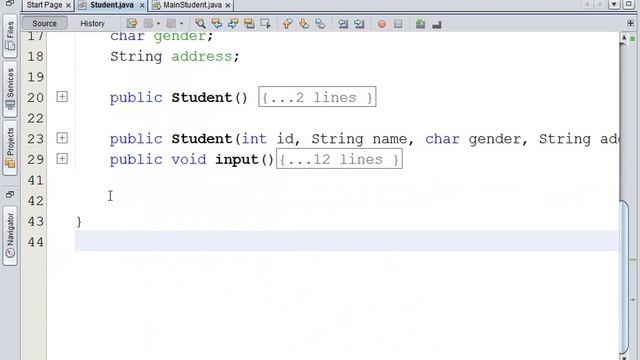The image size is (640, 360).
Task: Open the Services side panel
Action: tap(10, 89)
